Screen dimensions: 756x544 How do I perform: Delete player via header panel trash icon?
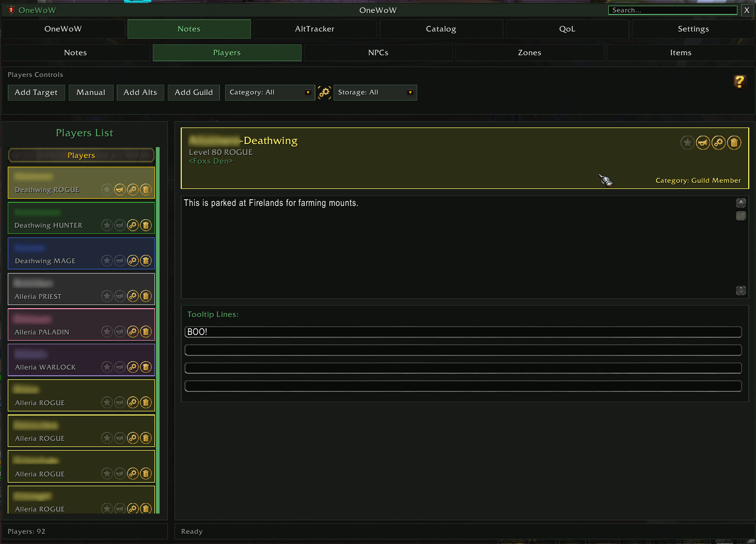click(734, 142)
